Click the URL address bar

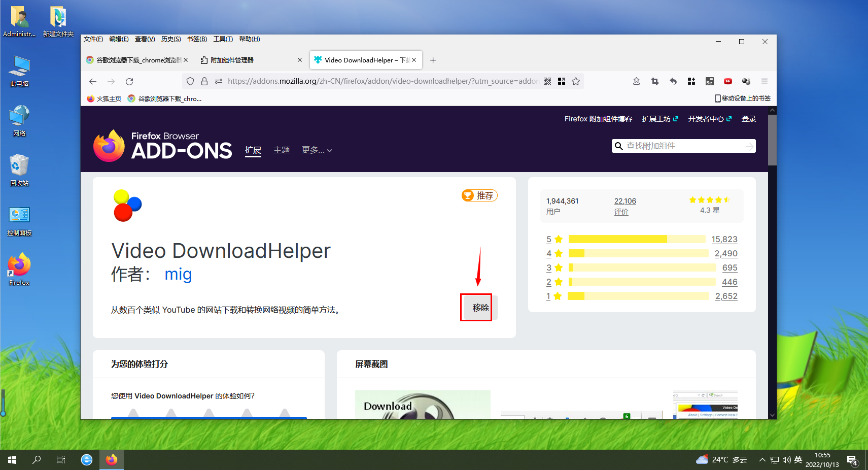(383, 81)
